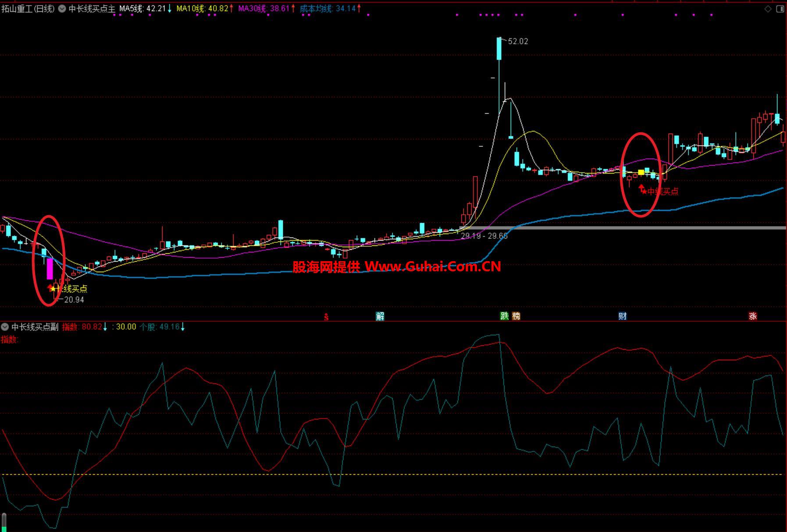Click the diamond icon at top-right corner
The height and width of the screenshot is (532, 787).
coord(768,9)
